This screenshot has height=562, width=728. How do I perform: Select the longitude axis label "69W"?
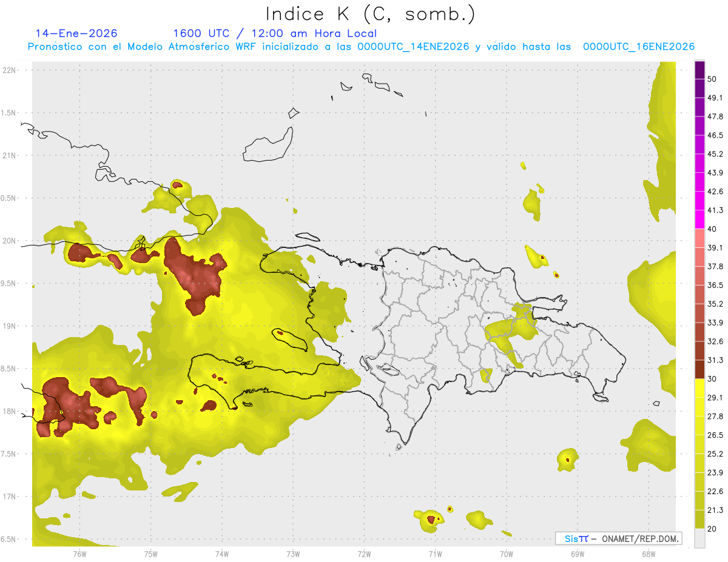click(x=578, y=554)
